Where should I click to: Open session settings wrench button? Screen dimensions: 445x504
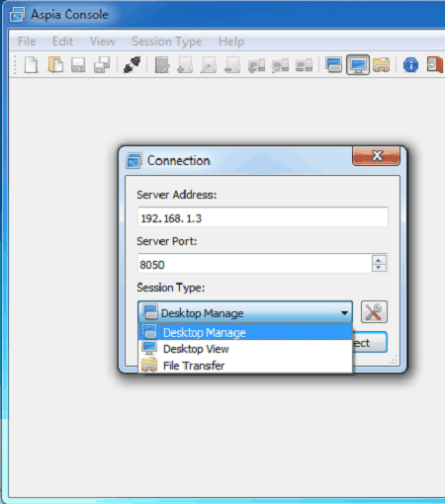click(374, 312)
